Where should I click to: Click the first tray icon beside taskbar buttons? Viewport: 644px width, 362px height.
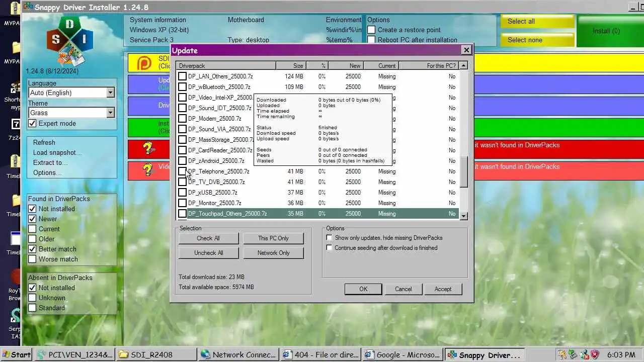[561, 354]
